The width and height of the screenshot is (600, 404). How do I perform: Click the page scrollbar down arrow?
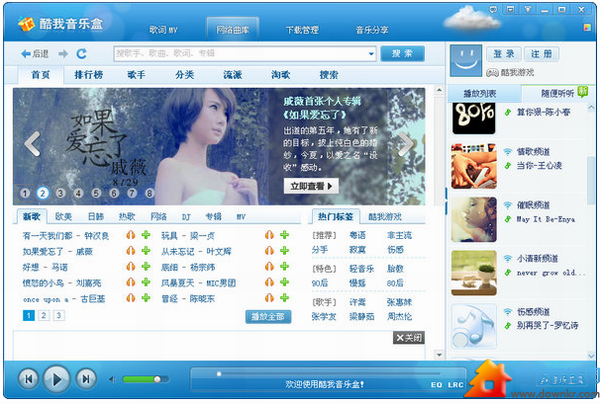point(439,355)
